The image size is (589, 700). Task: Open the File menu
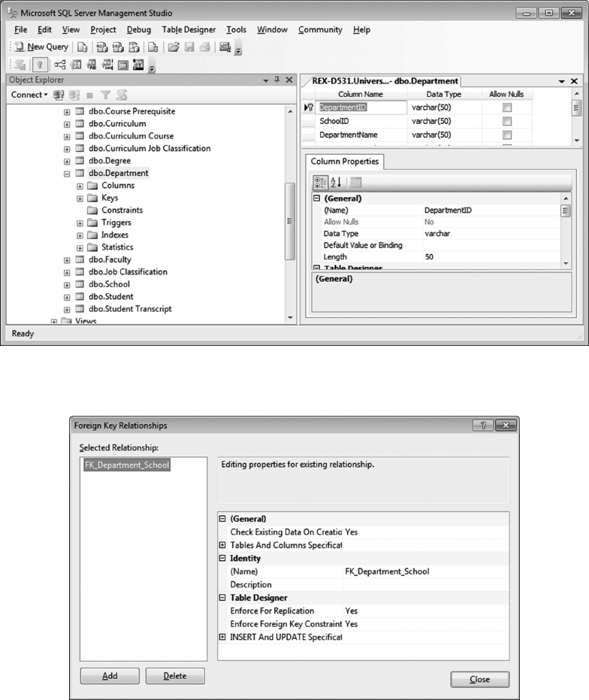click(20, 29)
